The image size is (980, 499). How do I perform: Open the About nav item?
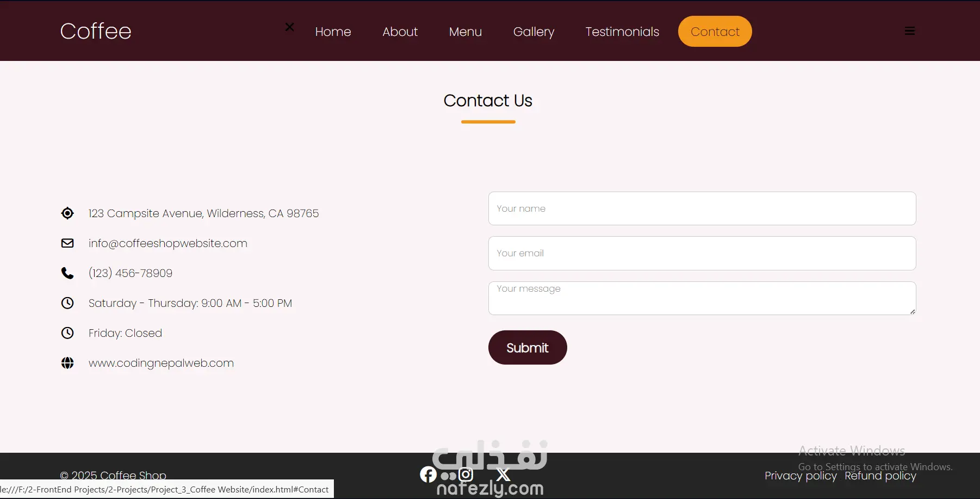(400, 32)
